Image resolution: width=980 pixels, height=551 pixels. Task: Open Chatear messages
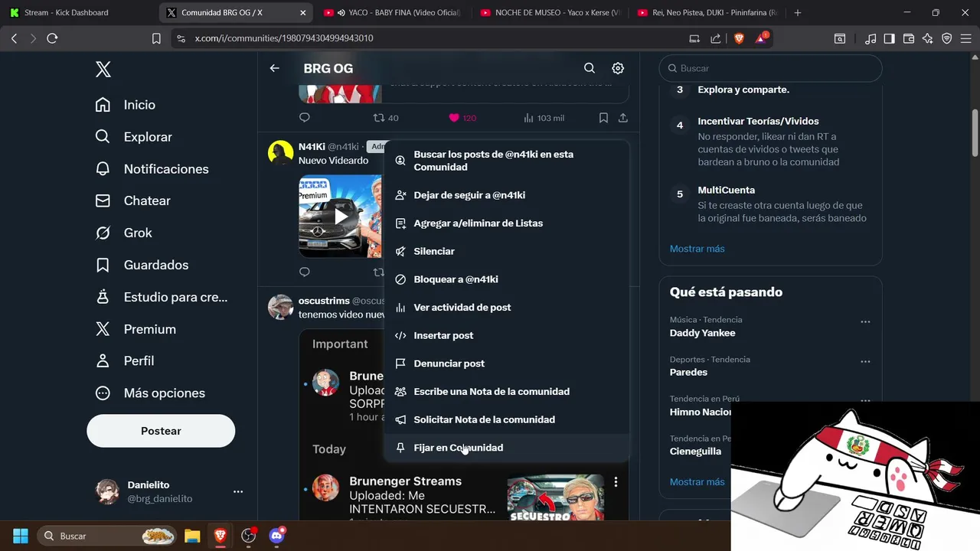point(133,201)
